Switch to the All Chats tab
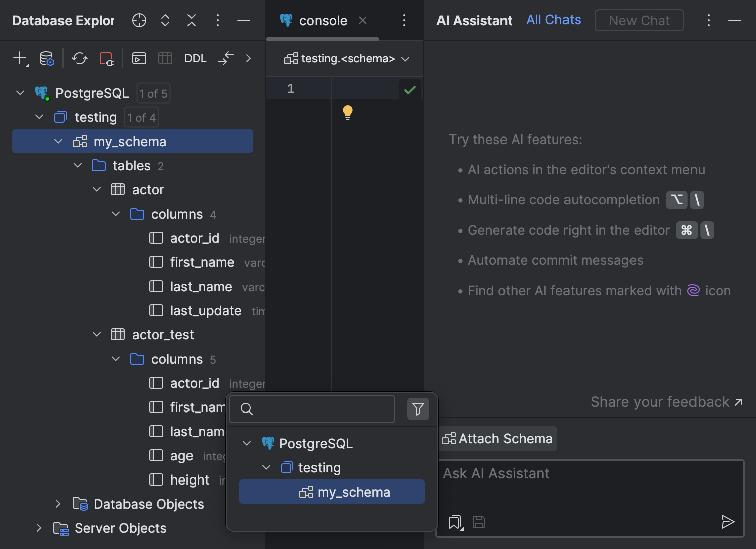This screenshot has height=549, width=756. point(553,20)
